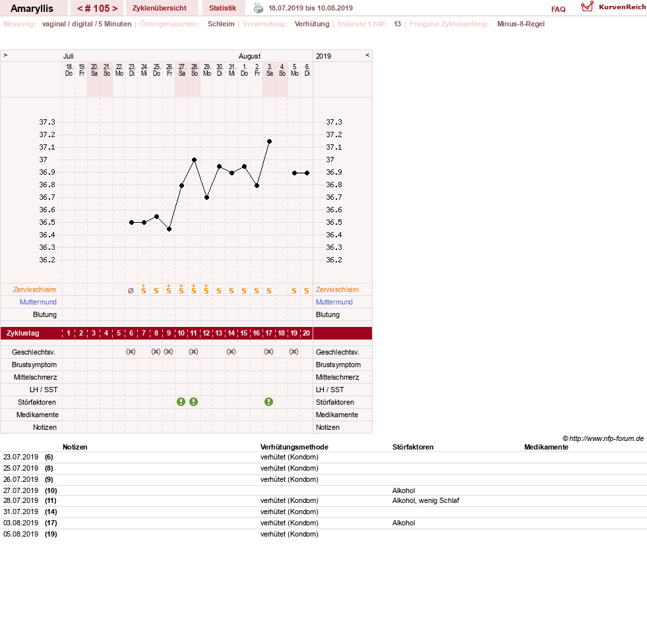Click left Zervixschleim row label
The height and width of the screenshot is (644, 647).
34,289
